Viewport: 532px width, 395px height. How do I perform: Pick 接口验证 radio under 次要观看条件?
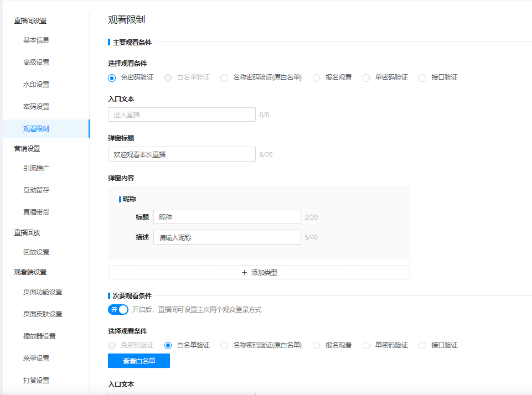tap(422, 345)
